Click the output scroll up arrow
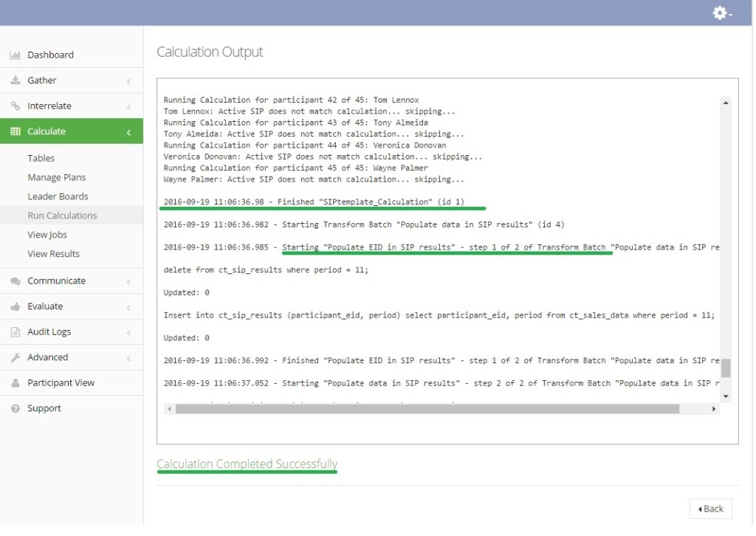The height and width of the screenshot is (536, 756). (x=725, y=103)
